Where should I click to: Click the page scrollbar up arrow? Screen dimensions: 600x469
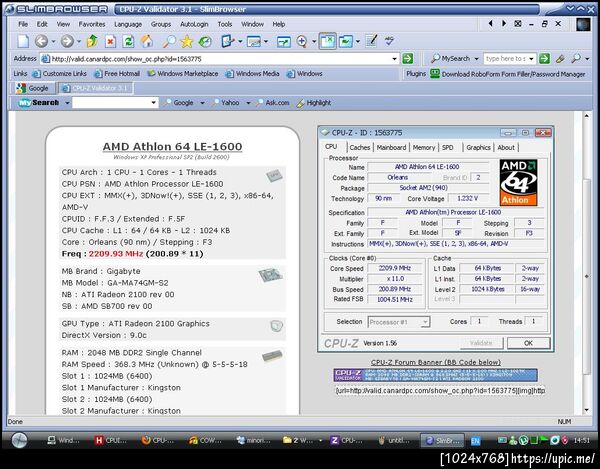[x=587, y=116]
